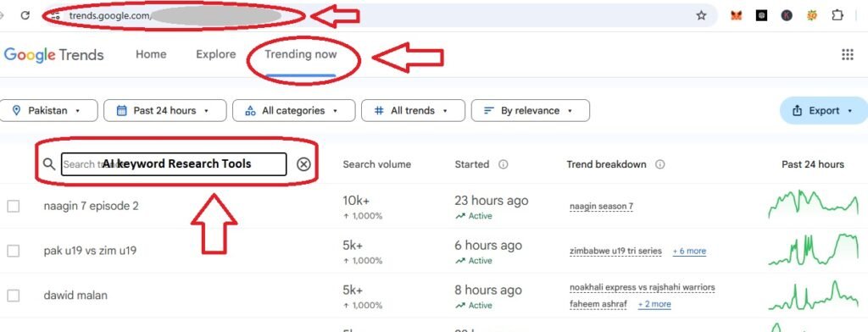Click the trends search input field
This screenshot has width=868, height=332.
[174, 164]
